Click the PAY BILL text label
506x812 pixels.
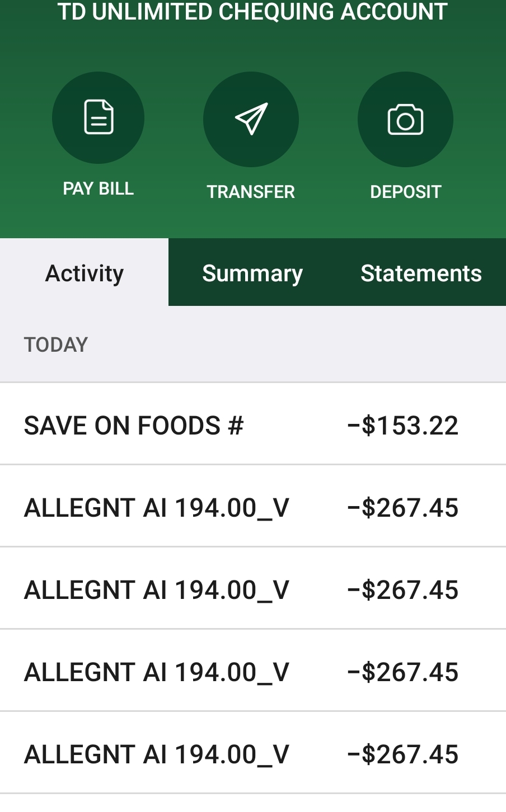pos(99,189)
